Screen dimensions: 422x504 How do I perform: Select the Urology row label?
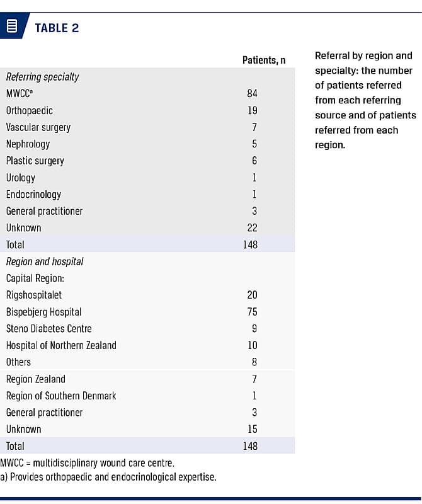[x=21, y=178]
